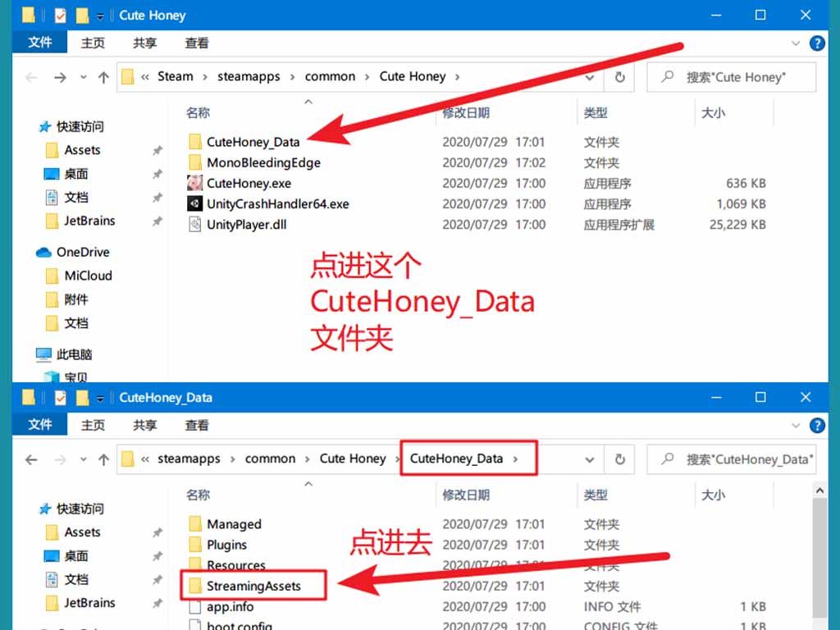Open 文件 menu in Cute Honey window
840x630 pixels.
[x=39, y=43]
